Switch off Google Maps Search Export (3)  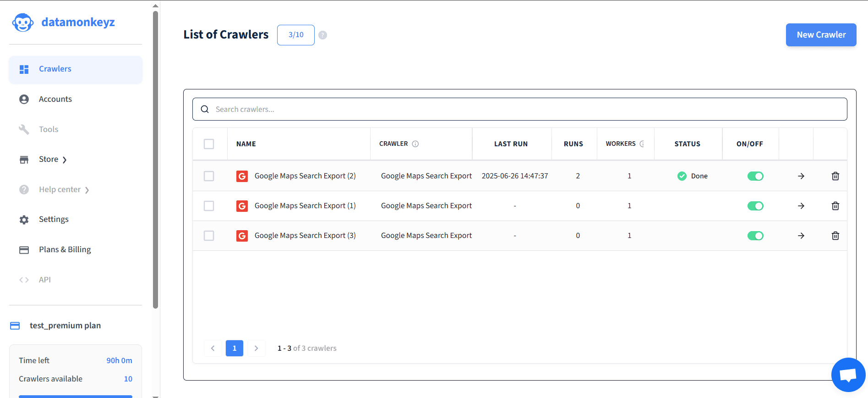[755, 236]
